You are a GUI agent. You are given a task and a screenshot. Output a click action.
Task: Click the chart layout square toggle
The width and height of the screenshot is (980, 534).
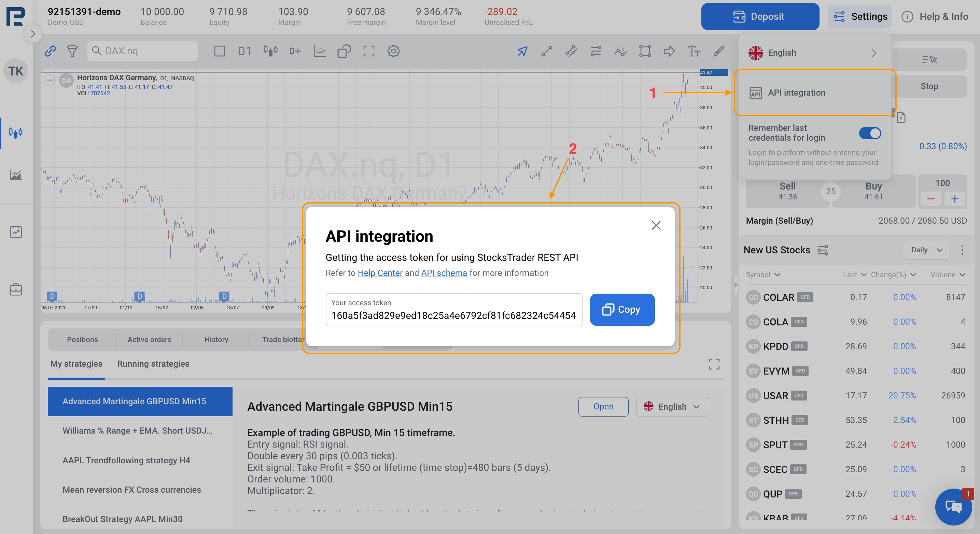pyautogui.click(x=220, y=51)
